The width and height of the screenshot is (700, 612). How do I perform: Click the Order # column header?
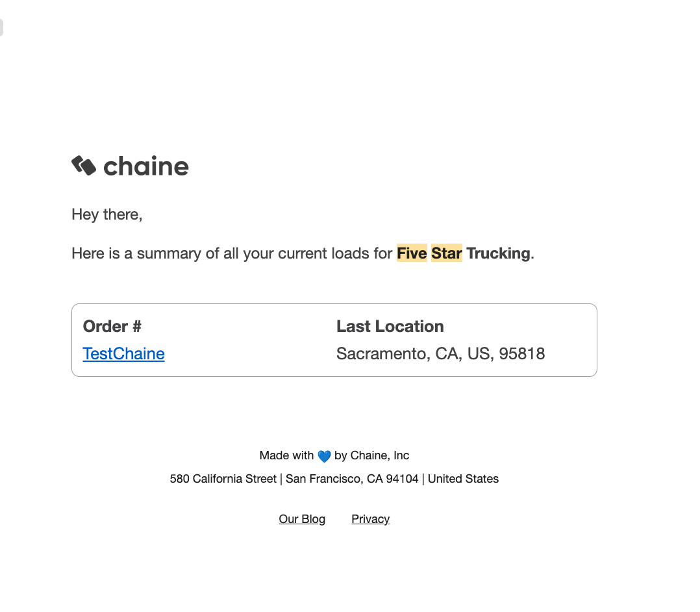(x=112, y=327)
